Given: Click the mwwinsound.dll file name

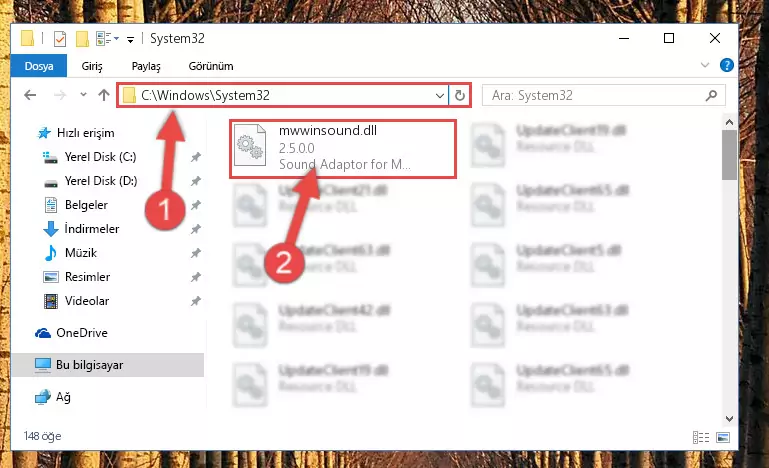Looking at the screenshot, I should (x=328, y=130).
